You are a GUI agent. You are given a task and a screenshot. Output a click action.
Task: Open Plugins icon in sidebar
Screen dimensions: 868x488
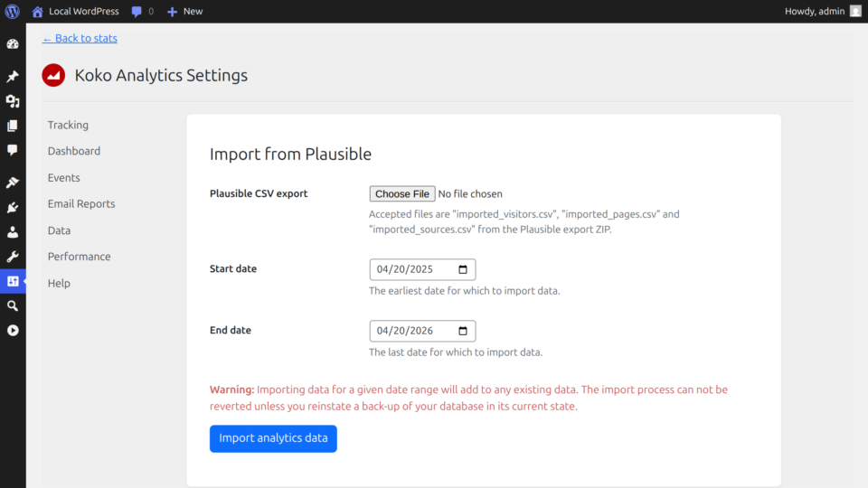pyautogui.click(x=13, y=208)
